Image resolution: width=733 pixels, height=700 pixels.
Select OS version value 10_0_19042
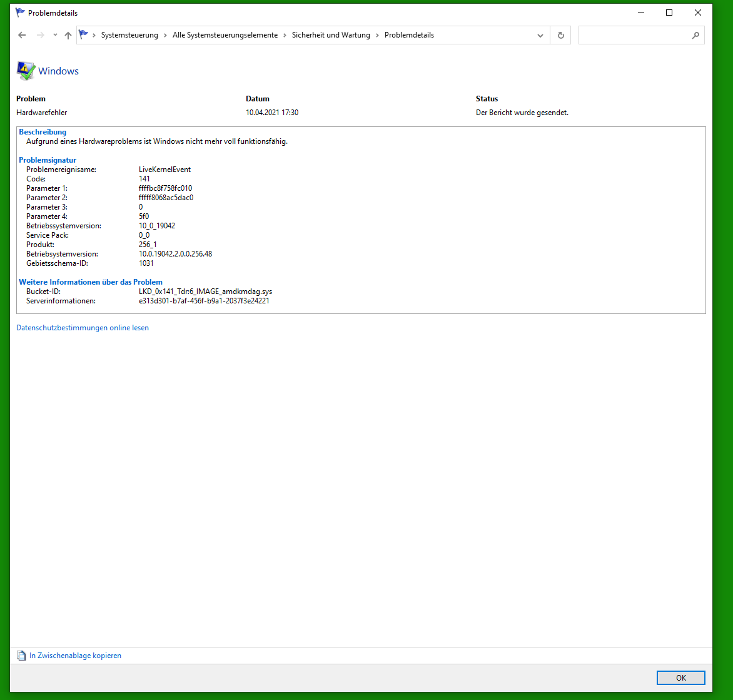click(157, 225)
